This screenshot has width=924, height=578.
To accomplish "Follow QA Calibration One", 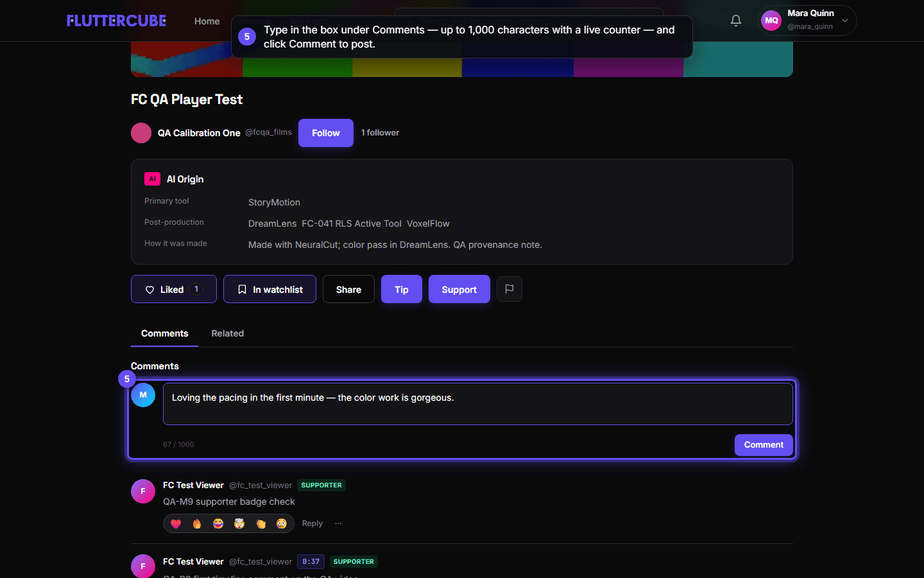I will [326, 133].
